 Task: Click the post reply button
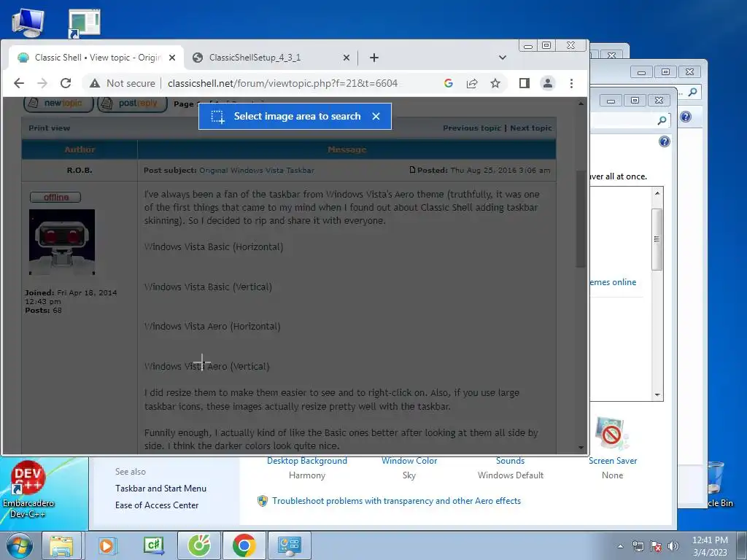[133, 104]
